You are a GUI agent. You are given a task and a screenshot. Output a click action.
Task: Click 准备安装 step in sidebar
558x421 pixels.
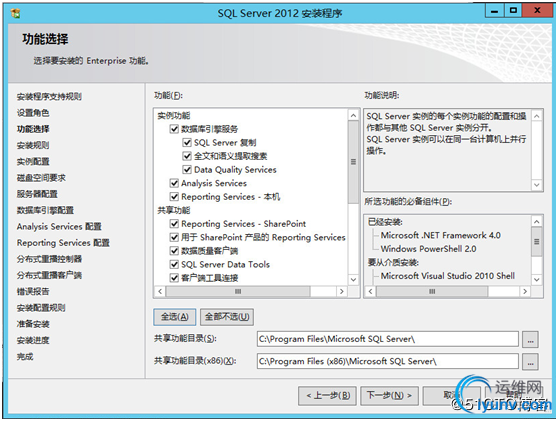click(33, 324)
